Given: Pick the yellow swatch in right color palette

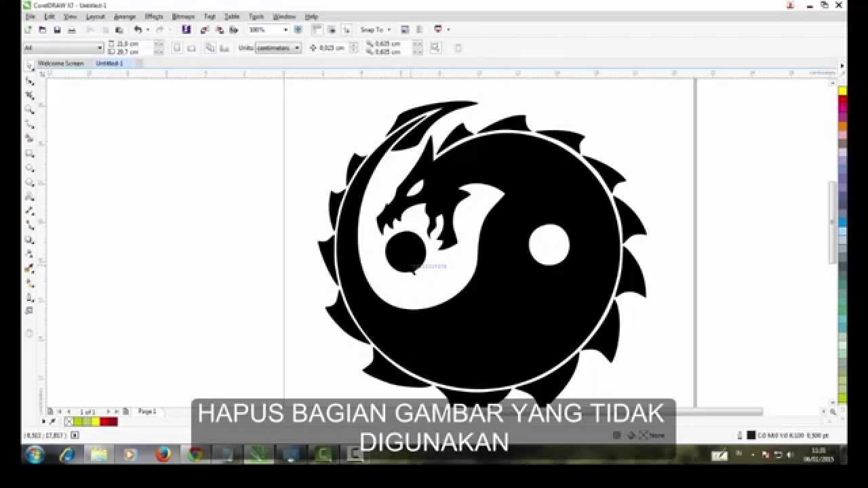Looking at the screenshot, I should pos(842,91).
